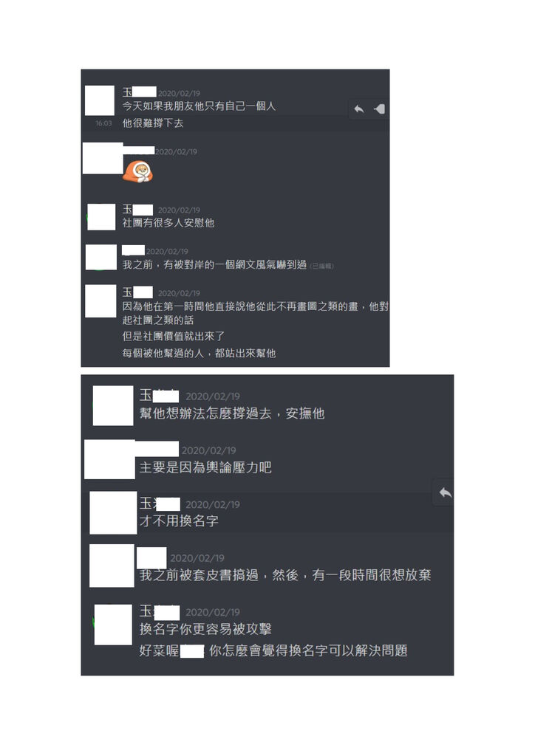Select message 主要是因為輿論壓力吧
Screen dimensions: 535x756
tap(205, 467)
